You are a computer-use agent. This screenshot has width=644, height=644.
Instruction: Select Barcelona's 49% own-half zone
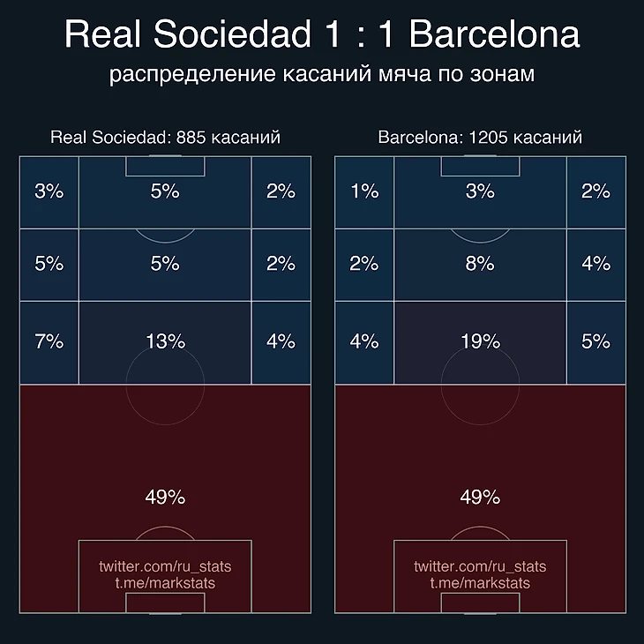point(480,498)
